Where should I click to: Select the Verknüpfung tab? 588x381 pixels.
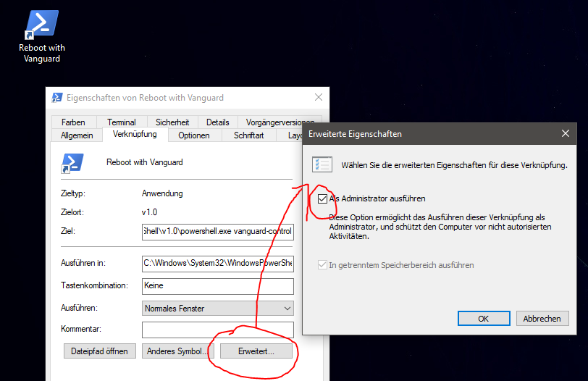[x=135, y=134]
